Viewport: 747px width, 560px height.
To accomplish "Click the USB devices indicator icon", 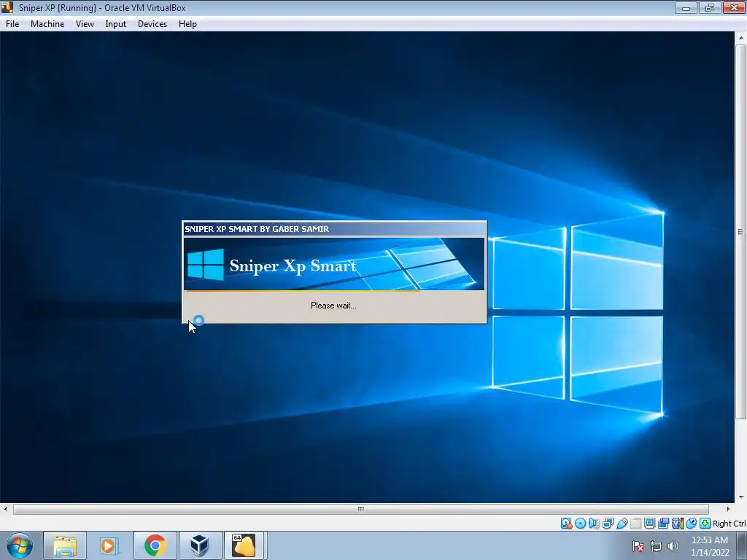I will tap(622, 524).
